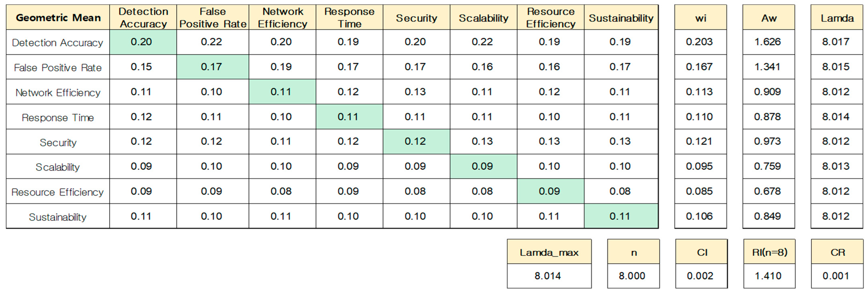This screenshot has height=295, width=868.
Task: Click the green-highlighted 0.20 diagonal cell
Action: point(142,42)
